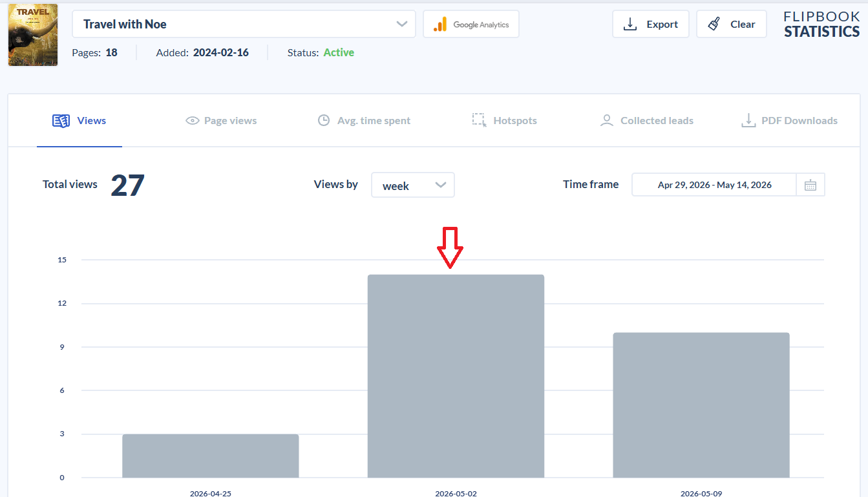Click the download icon in Export button
868x497 pixels.
(630, 25)
